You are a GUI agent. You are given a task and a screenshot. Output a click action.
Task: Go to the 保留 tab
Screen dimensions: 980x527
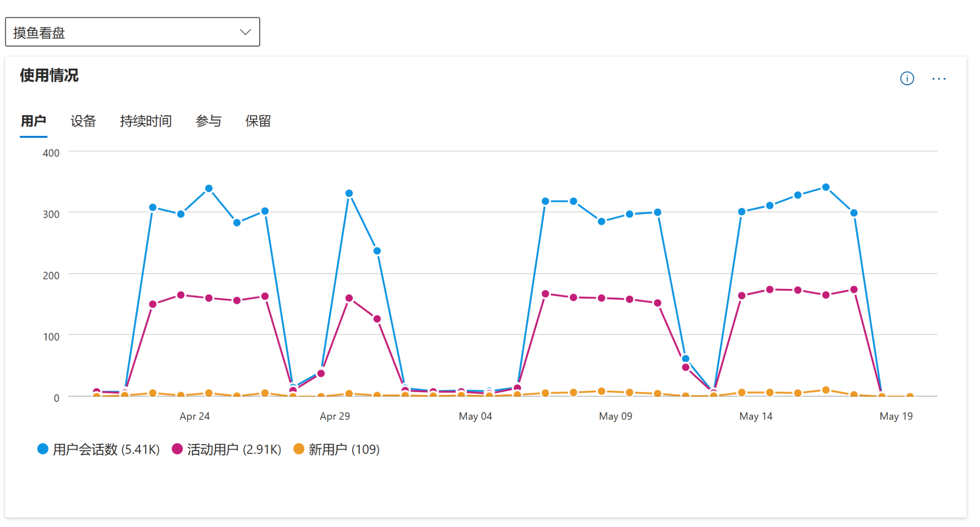pos(258,121)
